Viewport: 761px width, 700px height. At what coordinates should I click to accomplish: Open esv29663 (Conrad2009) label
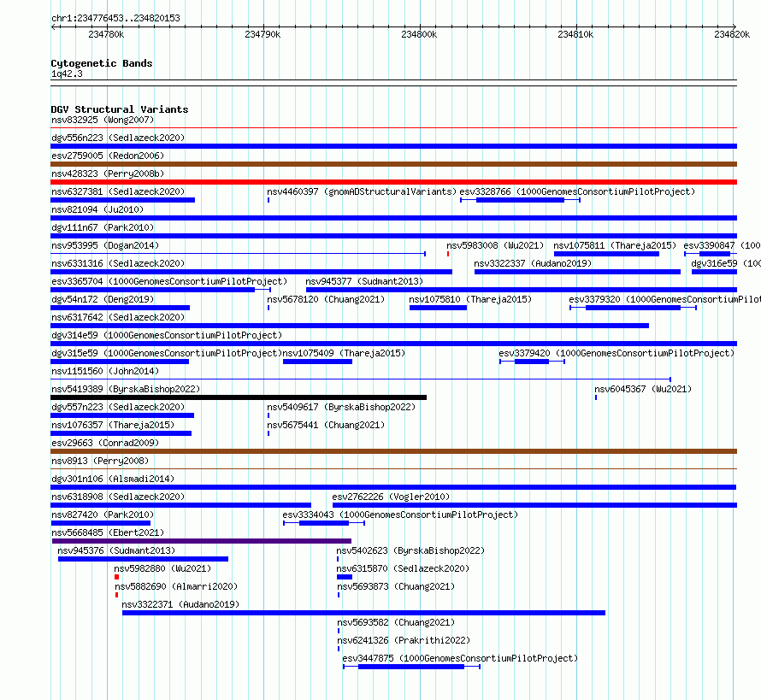[105, 443]
